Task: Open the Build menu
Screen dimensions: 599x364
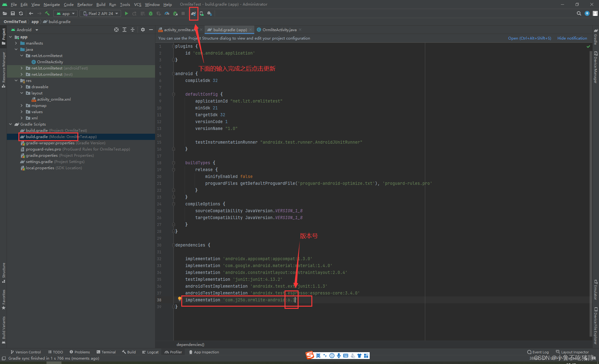Action: point(101,4)
